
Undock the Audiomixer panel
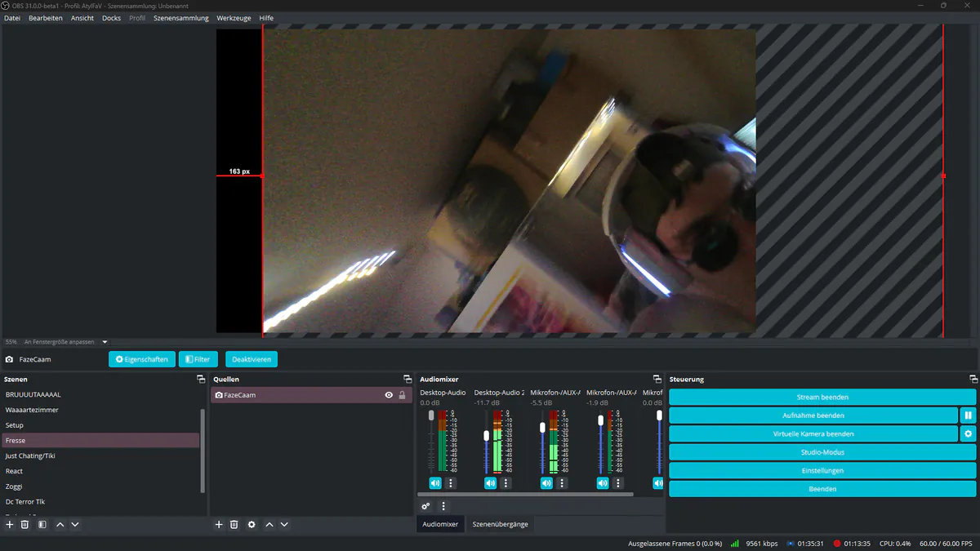(x=657, y=380)
